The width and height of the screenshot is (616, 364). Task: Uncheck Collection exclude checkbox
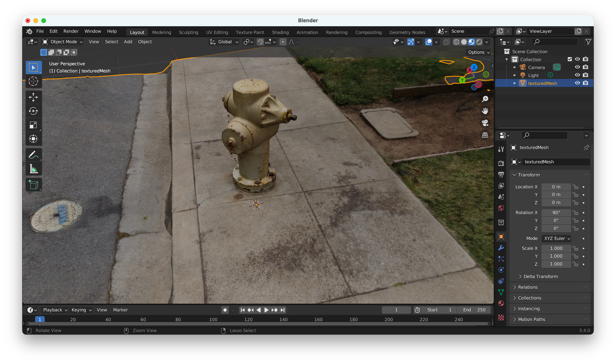tap(569, 59)
